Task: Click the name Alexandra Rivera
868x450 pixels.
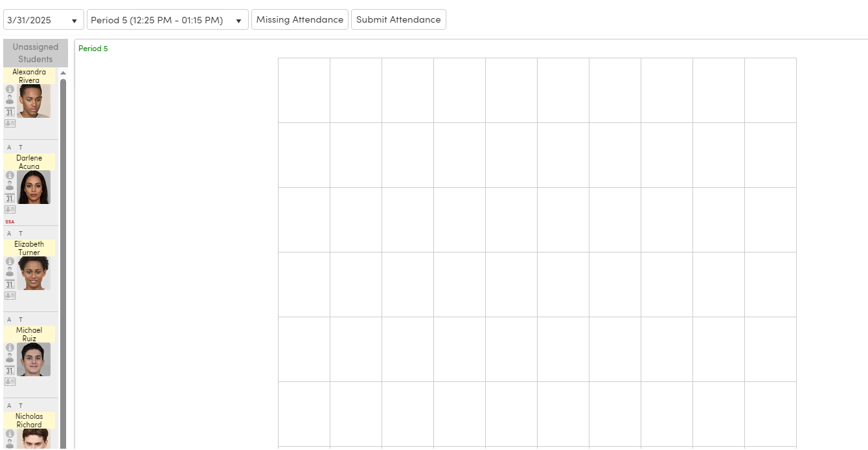Action: [29, 76]
